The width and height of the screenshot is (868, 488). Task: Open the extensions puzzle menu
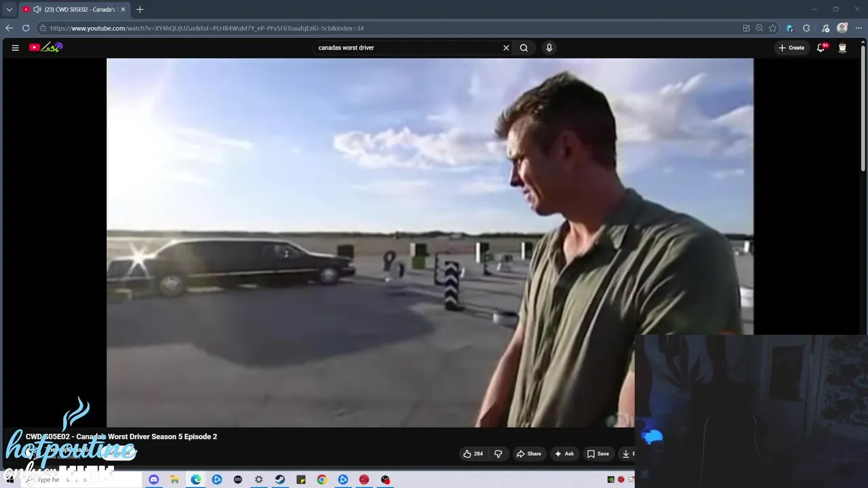pos(806,28)
